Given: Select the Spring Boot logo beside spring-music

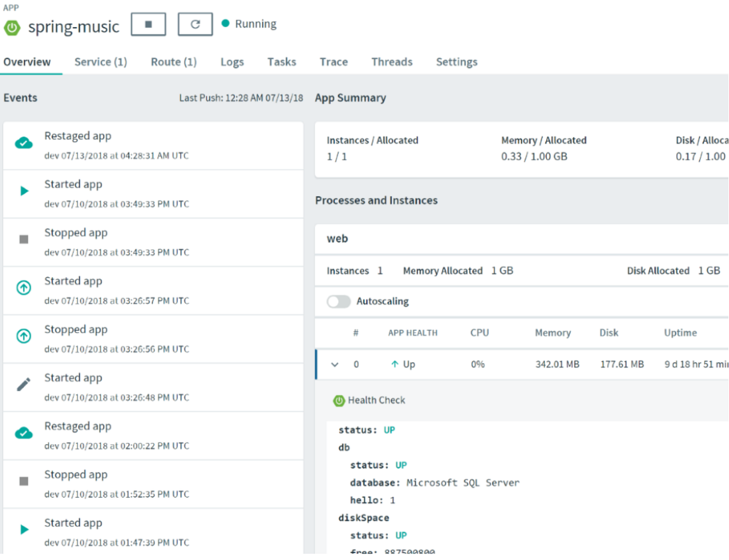Looking at the screenshot, I should pyautogui.click(x=11, y=26).
